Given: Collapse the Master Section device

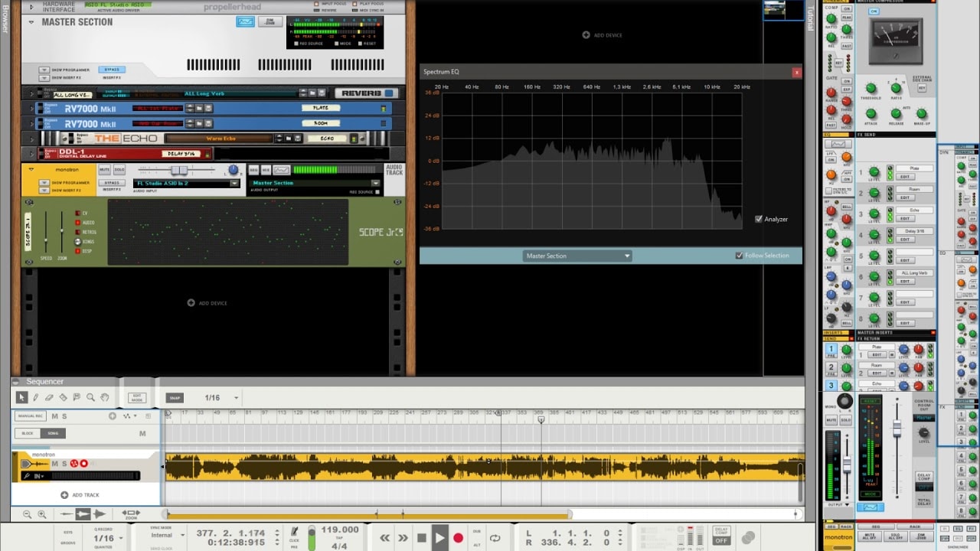Looking at the screenshot, I should [x=31, y=22].
